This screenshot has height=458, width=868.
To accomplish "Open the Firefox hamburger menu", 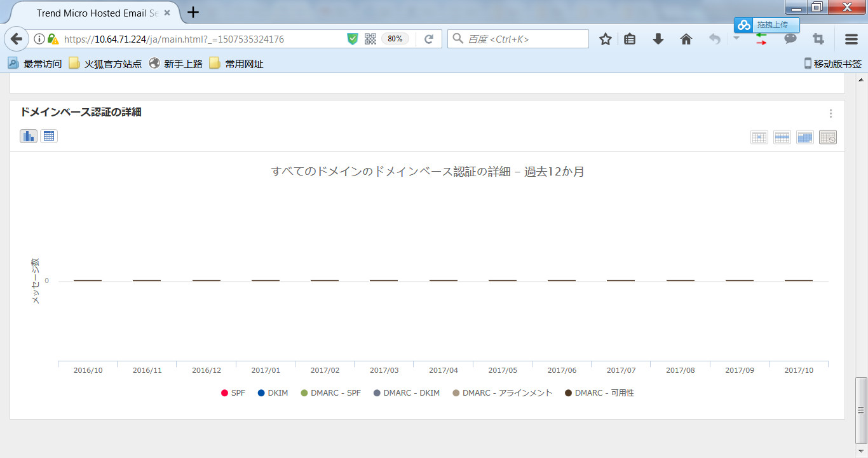I will [851, 39].
